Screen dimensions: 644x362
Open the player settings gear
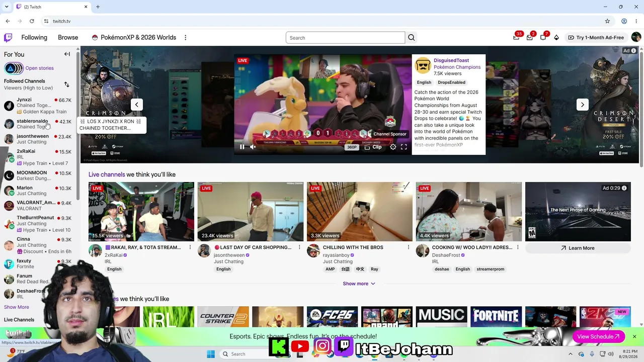click(393, 147)
